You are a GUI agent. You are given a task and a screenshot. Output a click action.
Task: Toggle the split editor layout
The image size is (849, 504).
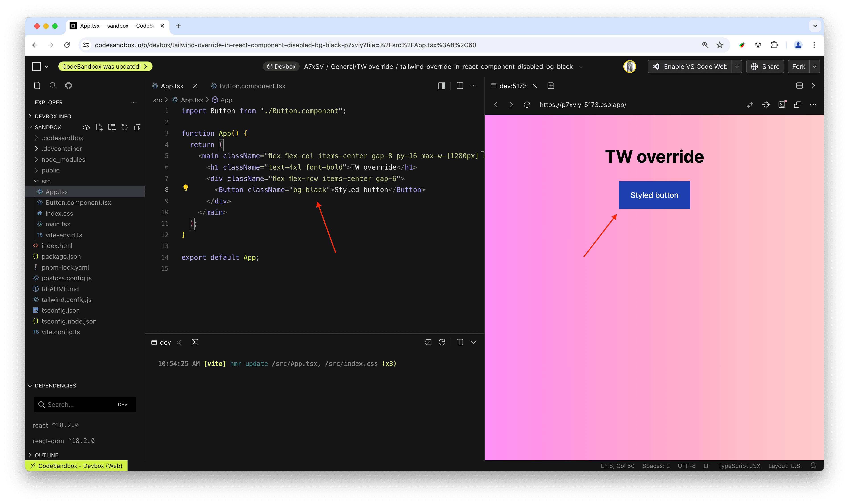pos(459,86)
